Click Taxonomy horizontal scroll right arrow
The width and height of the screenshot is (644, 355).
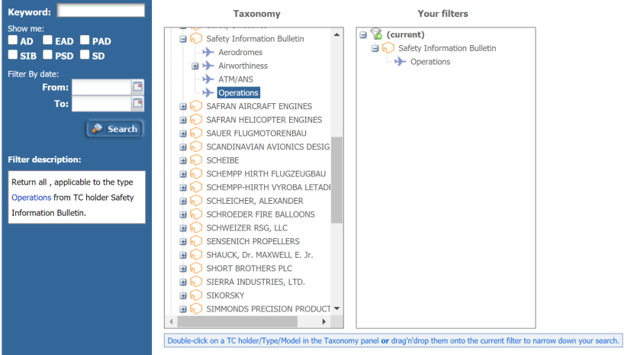pyautogui.click(x=324, y=321)
